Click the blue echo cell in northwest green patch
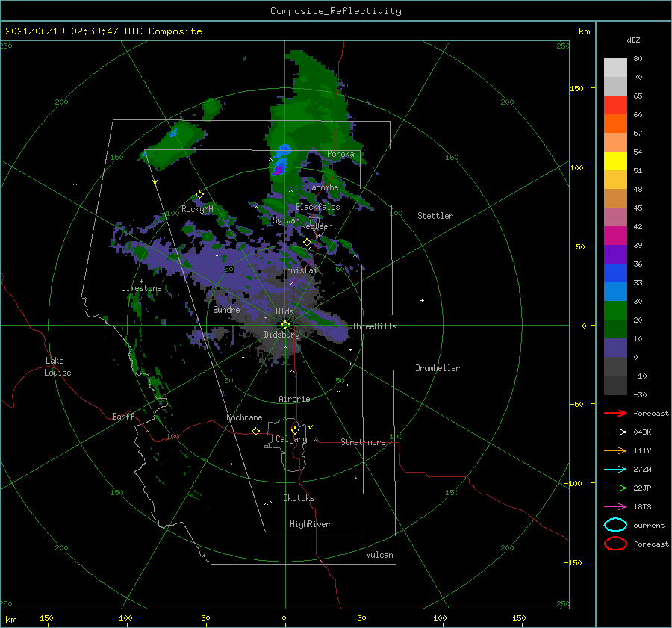 click(173, 133)
